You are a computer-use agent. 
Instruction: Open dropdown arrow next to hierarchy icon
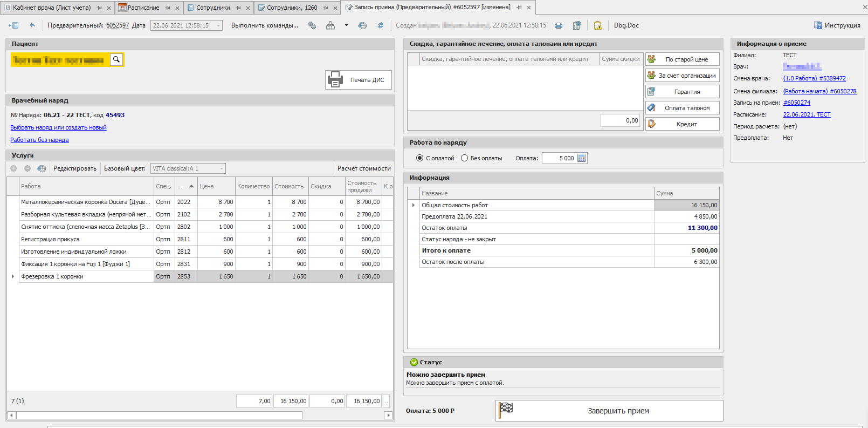pyautogui.click(x=346, y=25)
